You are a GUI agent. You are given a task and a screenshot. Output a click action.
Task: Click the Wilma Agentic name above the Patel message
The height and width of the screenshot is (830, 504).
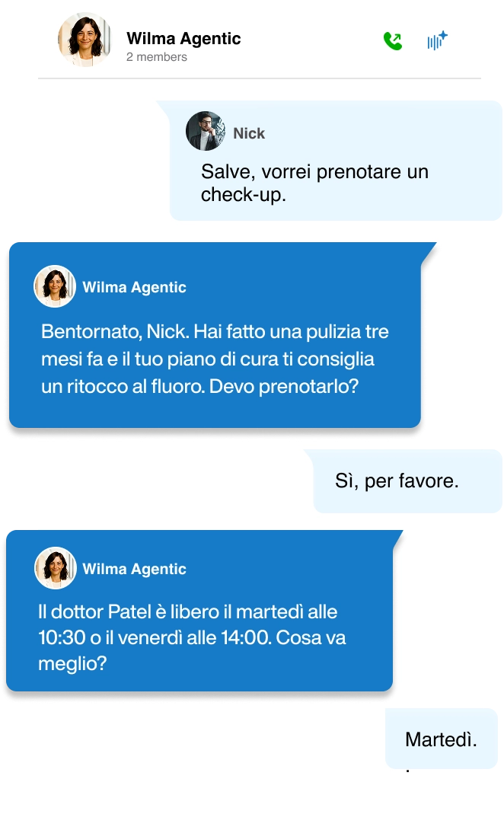click(x=135, y=569)
